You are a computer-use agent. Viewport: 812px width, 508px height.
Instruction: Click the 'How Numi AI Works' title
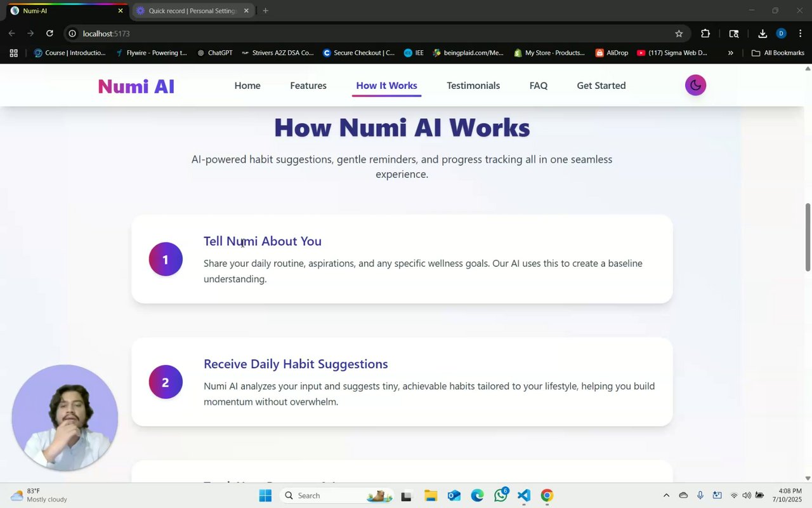[402, 128]
